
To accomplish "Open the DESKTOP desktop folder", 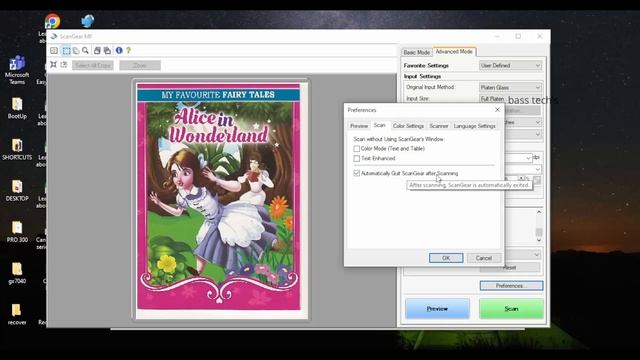I will 17,191.
